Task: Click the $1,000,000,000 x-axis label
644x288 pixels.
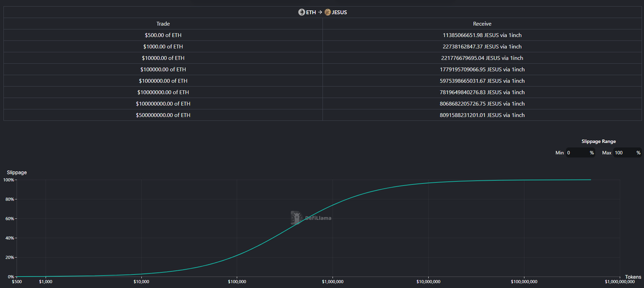Action: pyautogui.click(x=619, y=282)
